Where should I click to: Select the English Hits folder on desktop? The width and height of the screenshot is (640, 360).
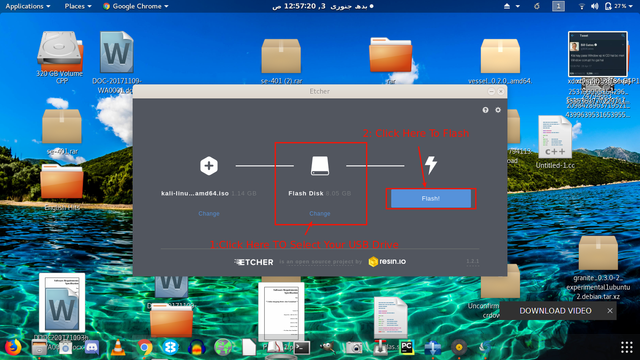pos(62,188)
